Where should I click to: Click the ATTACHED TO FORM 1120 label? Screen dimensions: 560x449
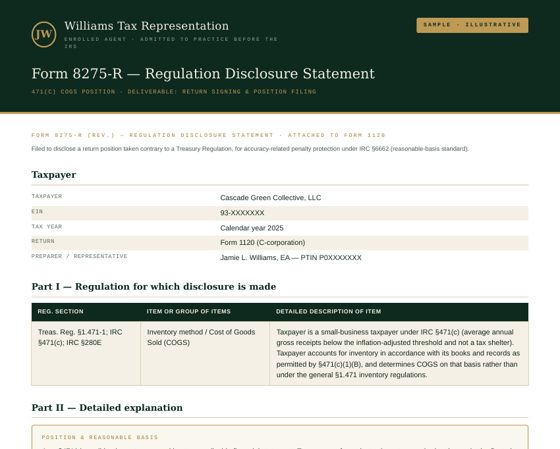click(x=337, y=135)
